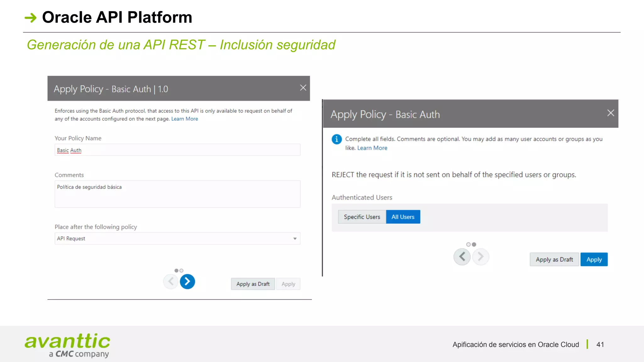Click the greyed-out Apply button in the left dialog
This screenshot has width=644, height=362.
tap(288, 284)
